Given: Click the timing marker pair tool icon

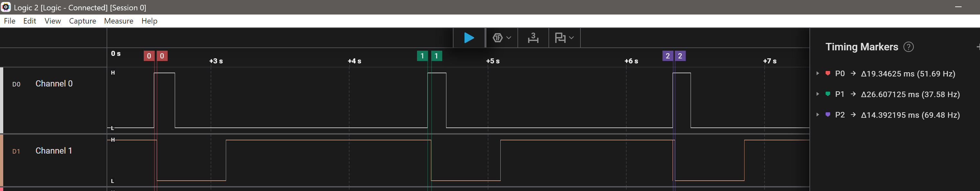Looking at the screenshot, I should pyautogui.click(x=533, y=38).
